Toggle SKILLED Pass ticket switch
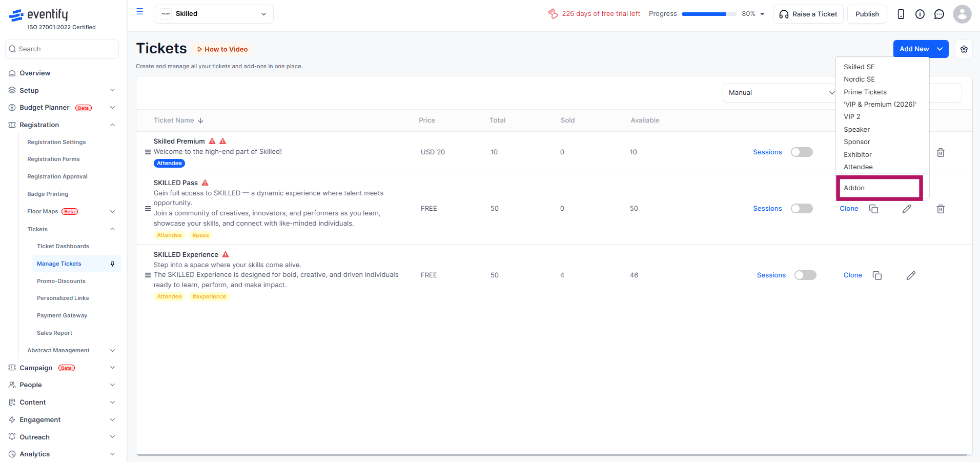 click(x=802, y=209)
